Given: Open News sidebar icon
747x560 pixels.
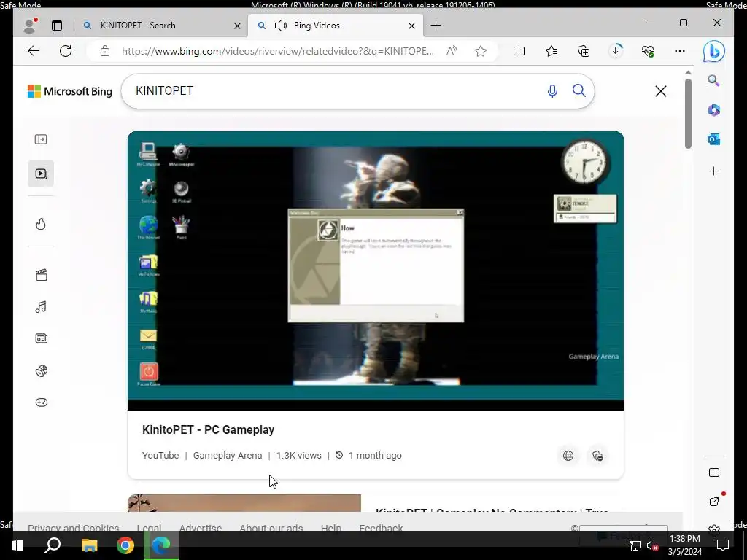Looking at the screenshot, I should [x=41, y=338].
